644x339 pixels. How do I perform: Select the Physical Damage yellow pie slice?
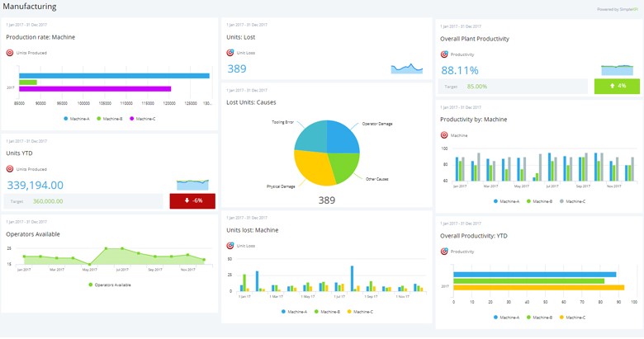[315, 168]
